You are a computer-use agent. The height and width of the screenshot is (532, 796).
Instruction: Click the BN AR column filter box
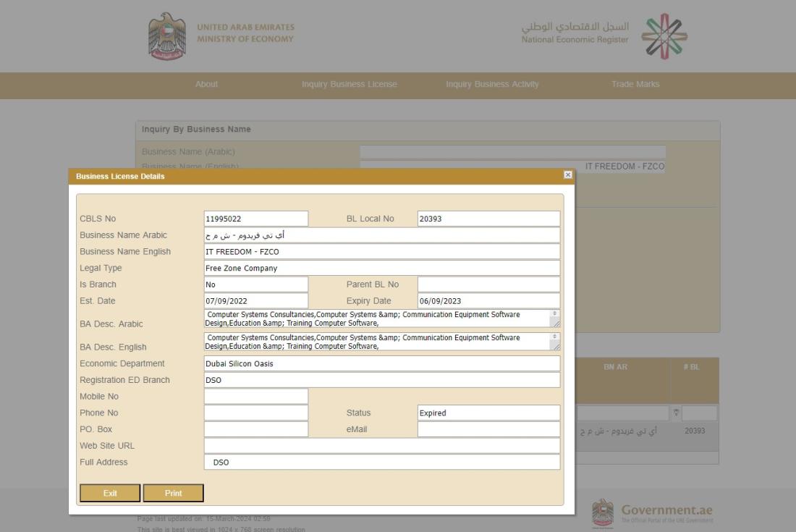(623, 413)
